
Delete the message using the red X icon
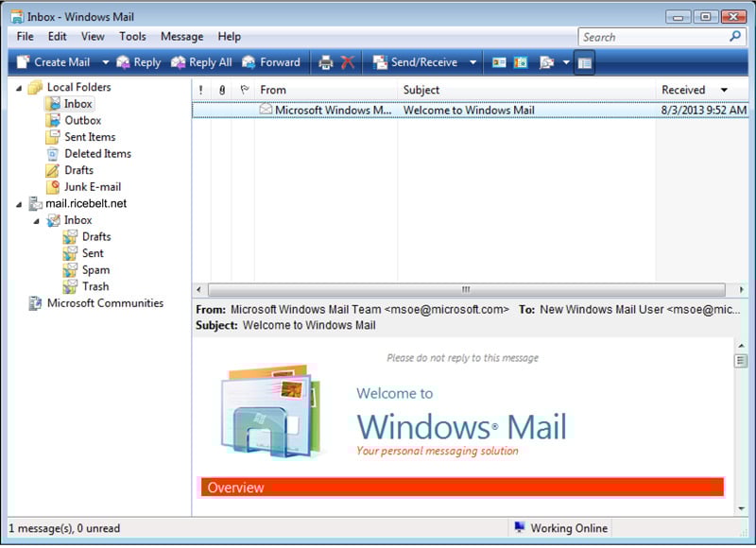point(348,62)
